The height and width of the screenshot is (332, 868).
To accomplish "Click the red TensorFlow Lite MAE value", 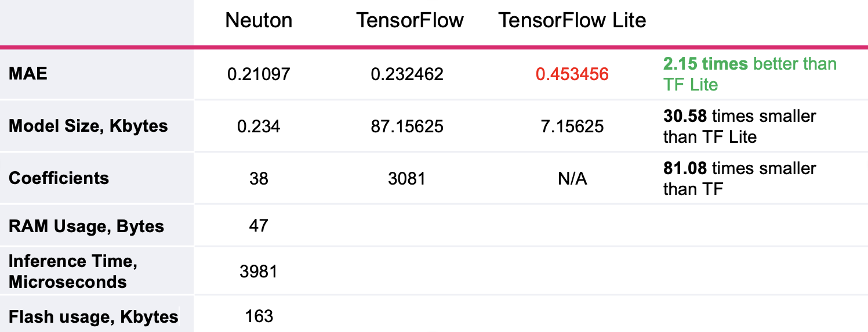I will click(x=572, y=74).
